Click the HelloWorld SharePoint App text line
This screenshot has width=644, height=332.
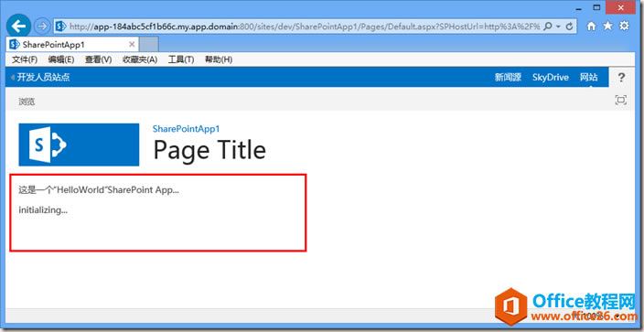(99, 190)
